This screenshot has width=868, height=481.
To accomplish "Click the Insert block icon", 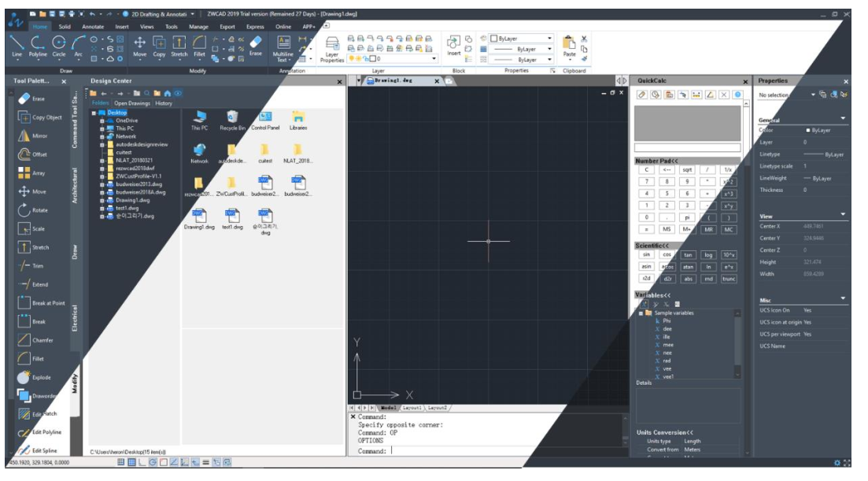I will click(x=454, y=46).
